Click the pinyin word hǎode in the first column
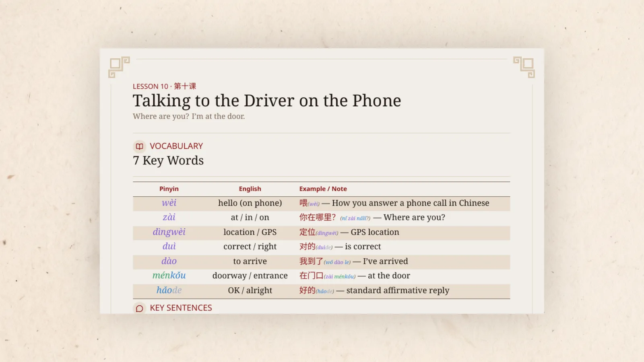 click(169, 290)
